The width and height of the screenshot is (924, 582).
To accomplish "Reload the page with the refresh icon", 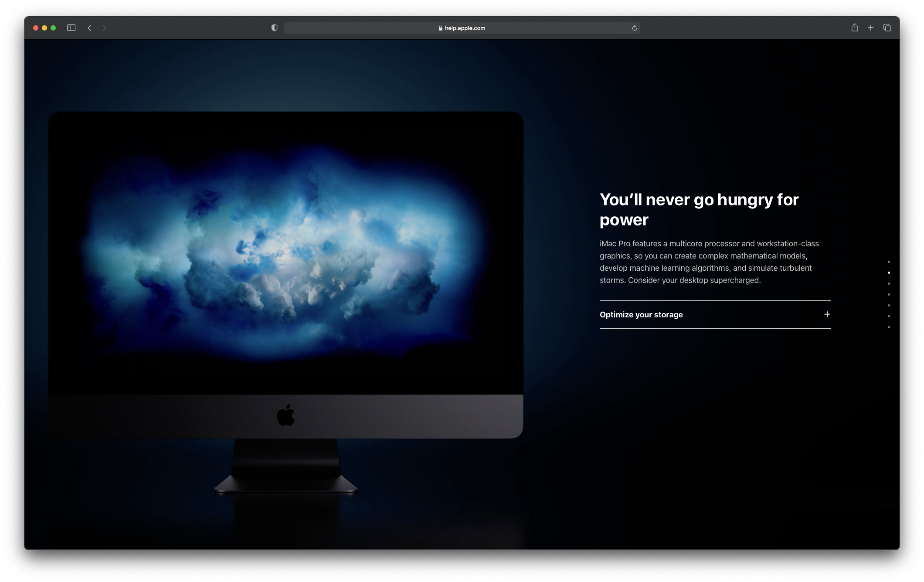I will click(634, 28).
